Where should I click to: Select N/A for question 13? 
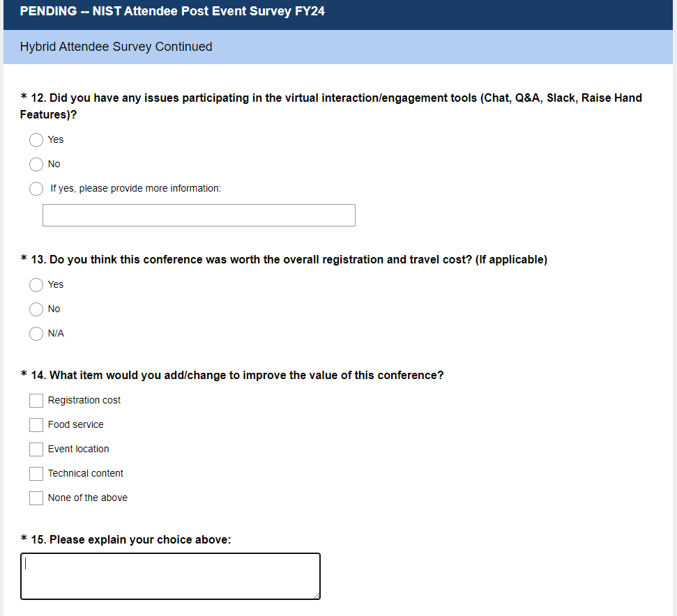click(36, 334)
